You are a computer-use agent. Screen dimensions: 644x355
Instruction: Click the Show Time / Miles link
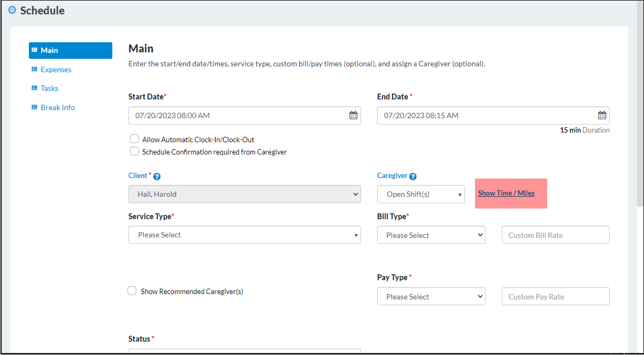pyautogui.click(x=506, y=193)
